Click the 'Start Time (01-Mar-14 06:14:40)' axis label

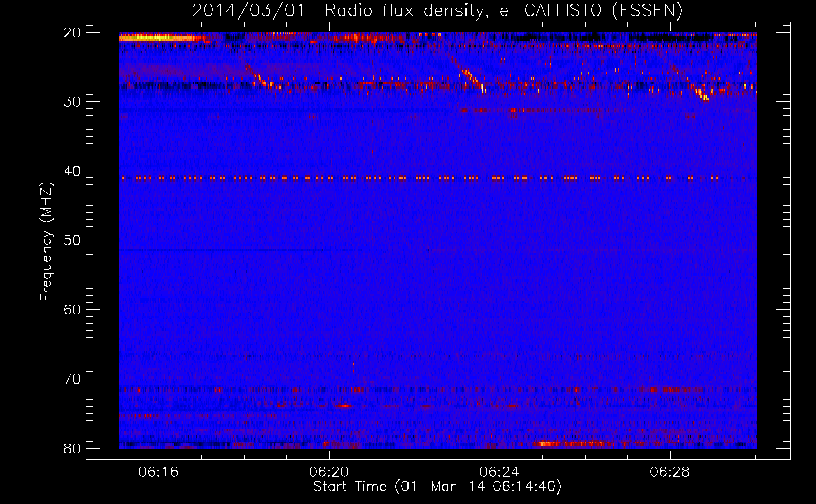pyautogui.click(x=437, y=487)
